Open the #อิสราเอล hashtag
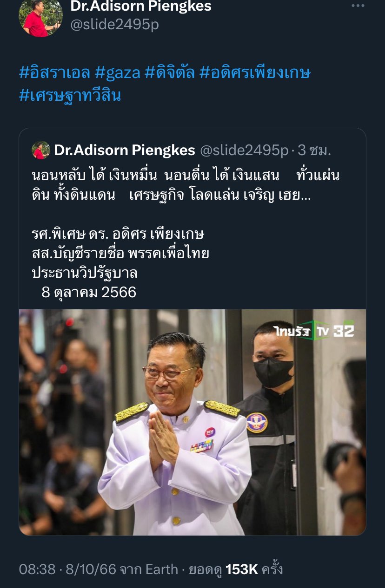Viewport: 385px width, 588px height. point(54,73)
